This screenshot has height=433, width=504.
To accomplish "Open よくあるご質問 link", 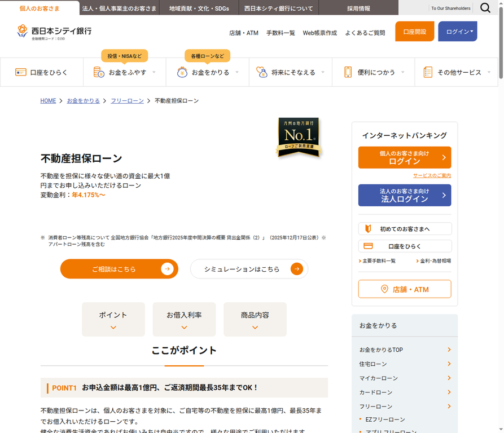I will pos(365,33).
